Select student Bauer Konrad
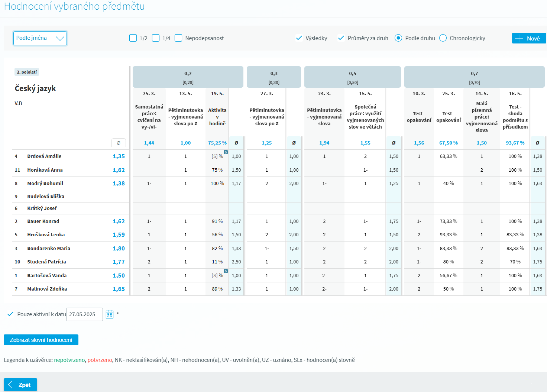The height and width of the screenshot is (392, 547). [43, 221]
